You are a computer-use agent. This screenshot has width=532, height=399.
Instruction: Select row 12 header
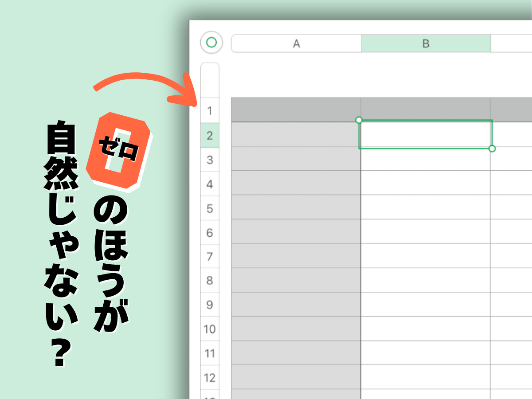(x=210, y=378)
